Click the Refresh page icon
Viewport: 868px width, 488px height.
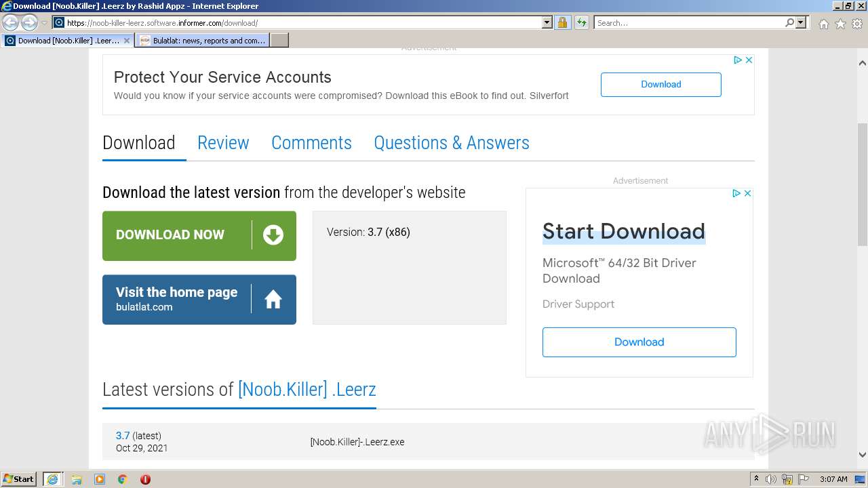click(x=582, y=23)
